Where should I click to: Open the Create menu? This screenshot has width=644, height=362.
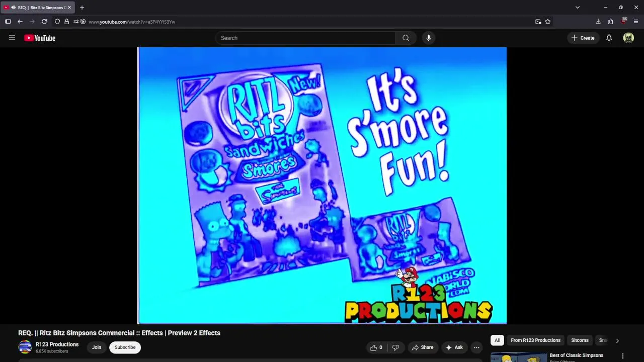(x=583, y=38)
